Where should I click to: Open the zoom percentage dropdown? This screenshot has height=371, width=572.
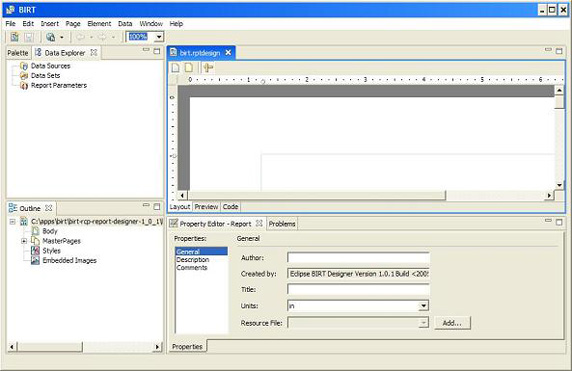159,37
